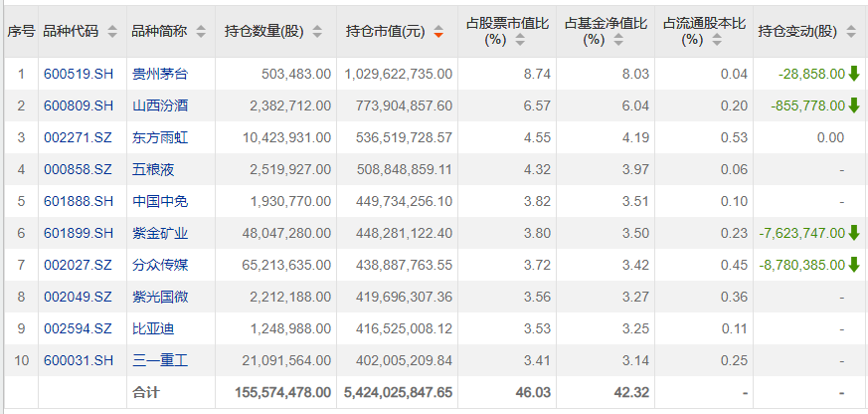Open 中国中免 stock link
This screenshot has height=414, width=868.
point(160,201)
